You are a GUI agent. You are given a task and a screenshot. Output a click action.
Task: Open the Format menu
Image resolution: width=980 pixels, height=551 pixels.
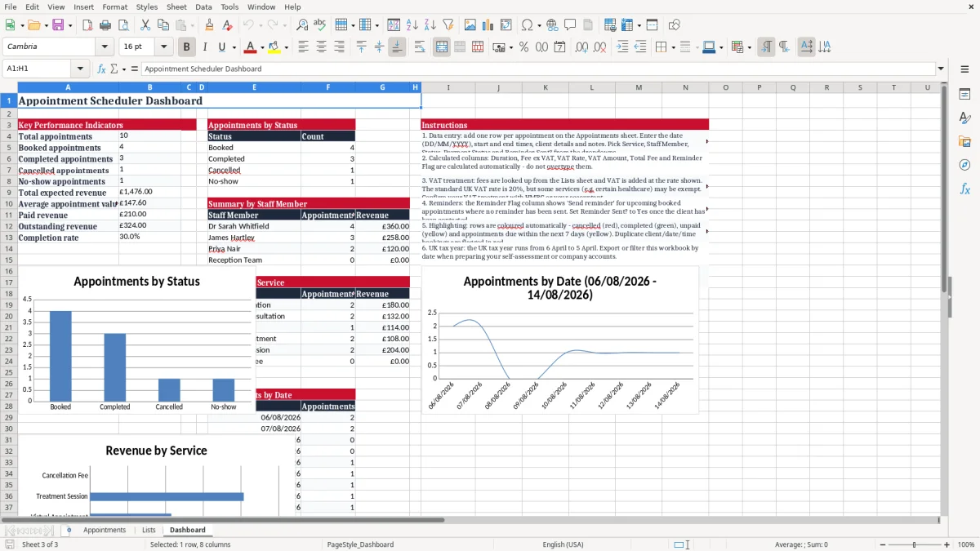click(x=114, y=7)
